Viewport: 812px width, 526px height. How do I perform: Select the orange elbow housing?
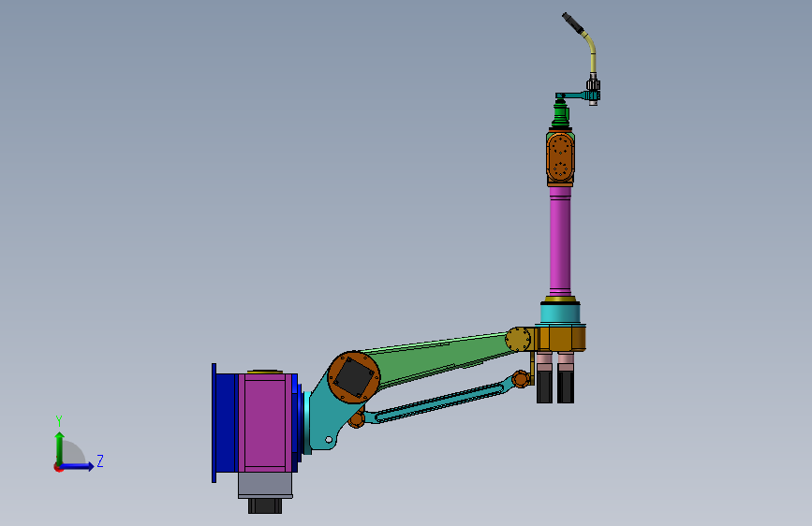(x=560, y=338)
